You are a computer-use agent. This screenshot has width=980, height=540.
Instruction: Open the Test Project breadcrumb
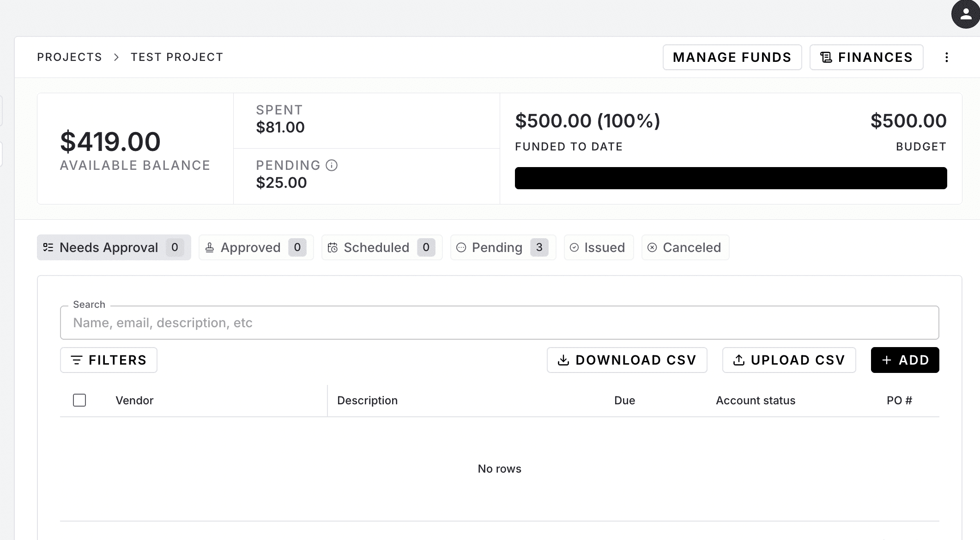point(177,57)
